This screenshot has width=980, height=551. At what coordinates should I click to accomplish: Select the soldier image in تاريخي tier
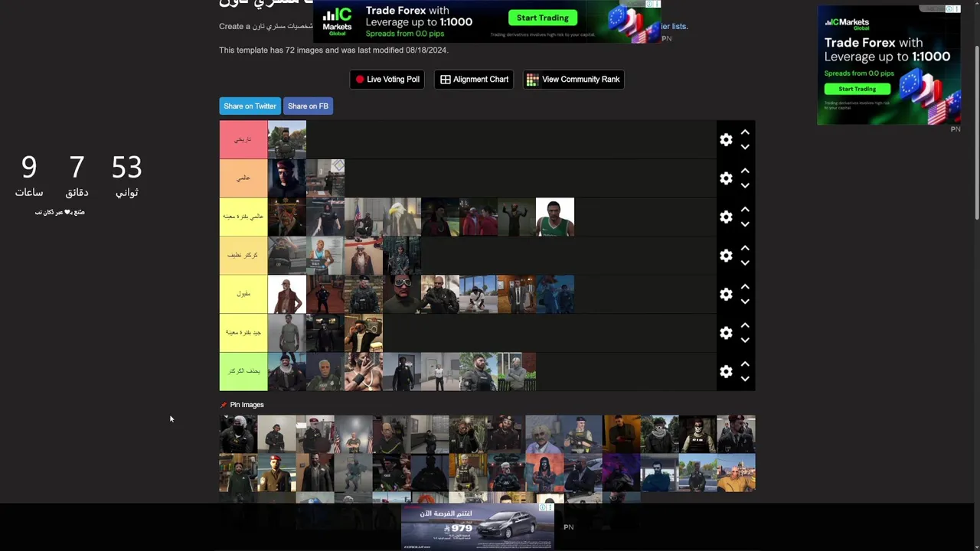coord(287,139)
